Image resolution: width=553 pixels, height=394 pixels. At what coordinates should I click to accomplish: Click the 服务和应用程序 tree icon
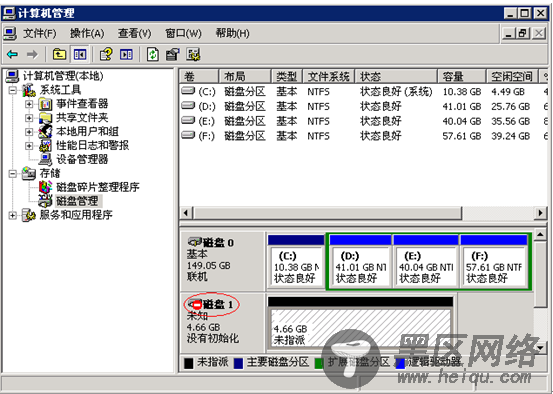click(29, 215)
